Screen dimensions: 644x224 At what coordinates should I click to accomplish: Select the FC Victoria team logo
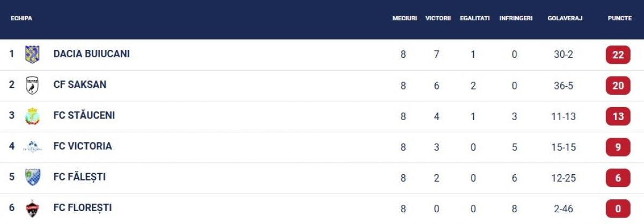click(32, 146)
